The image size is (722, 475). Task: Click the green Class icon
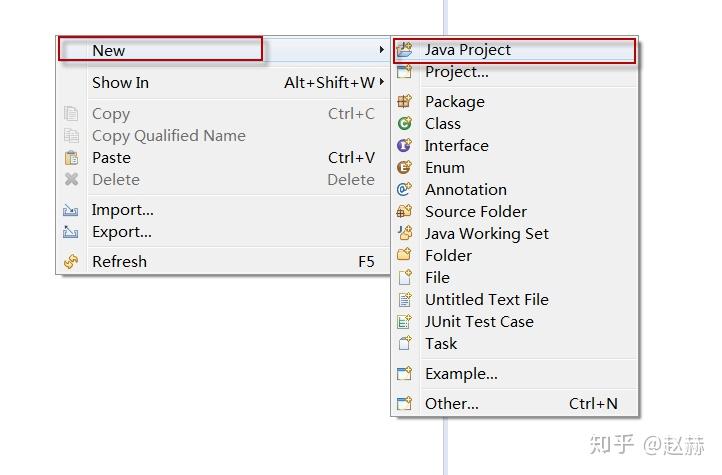pyautogui.click(x=405, y=124)
